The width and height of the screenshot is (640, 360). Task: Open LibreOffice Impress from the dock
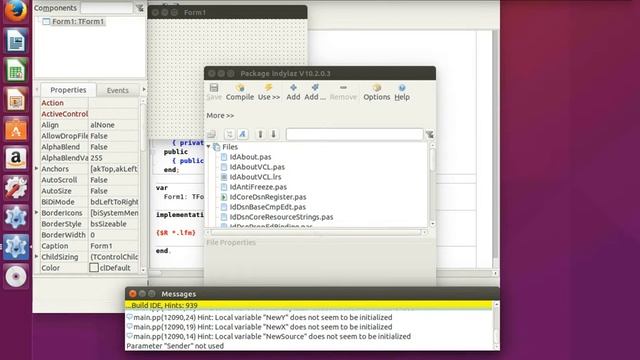[x=16, y=100]
